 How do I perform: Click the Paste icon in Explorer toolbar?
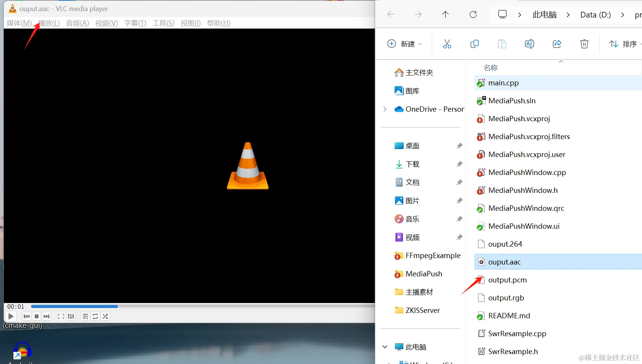[x=502, y=44]
